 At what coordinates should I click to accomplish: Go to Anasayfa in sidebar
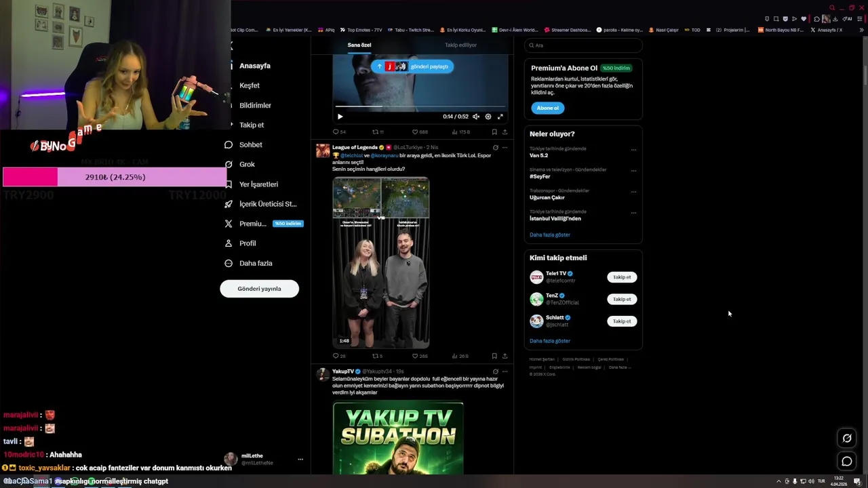(255, 66)
